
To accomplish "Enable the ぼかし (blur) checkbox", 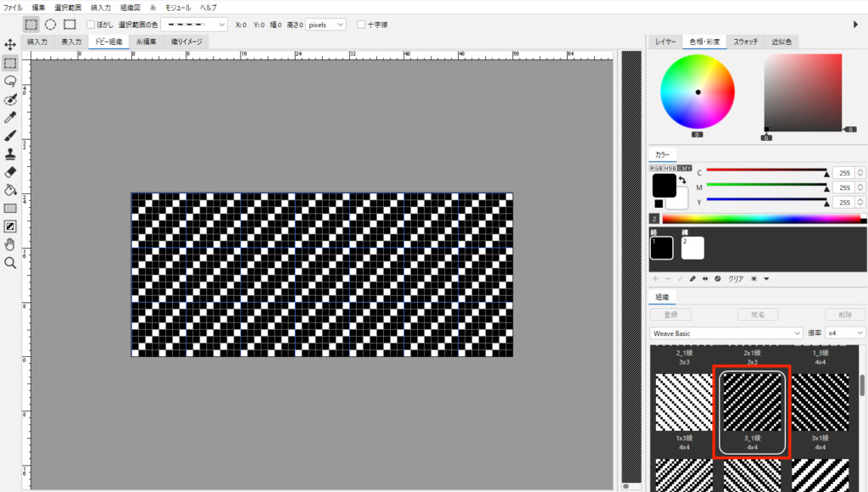I will click(92, 25).
